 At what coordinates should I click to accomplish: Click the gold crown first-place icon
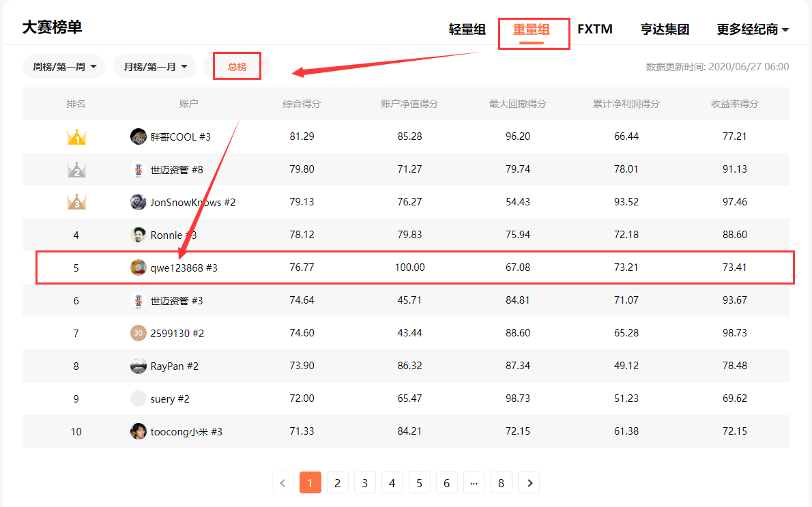click(x=76, y=137)
